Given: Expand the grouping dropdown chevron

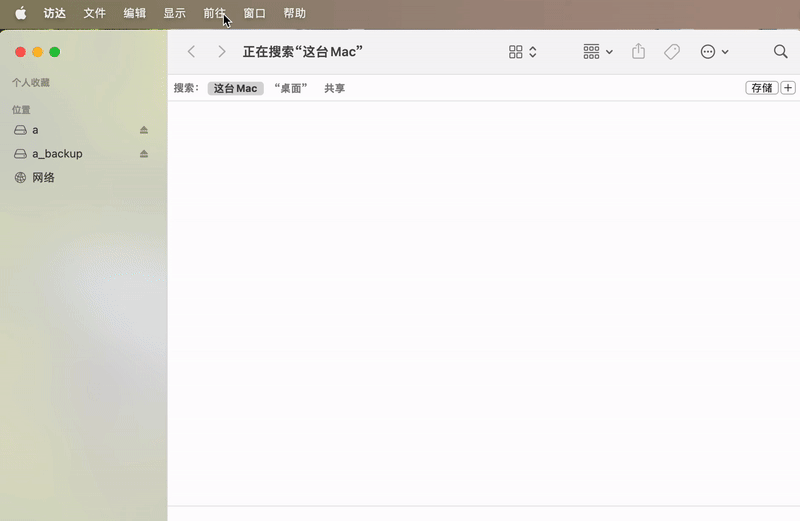Looking at the screenshot, I should [609, 52].
